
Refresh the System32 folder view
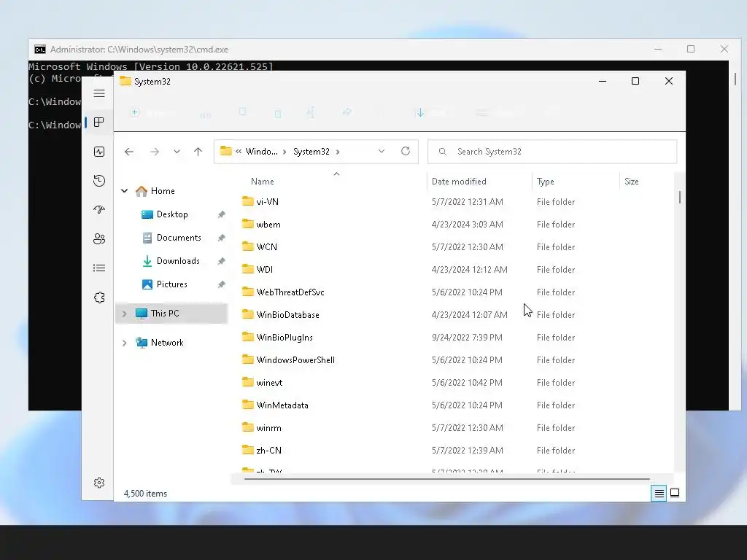(406, 151)
